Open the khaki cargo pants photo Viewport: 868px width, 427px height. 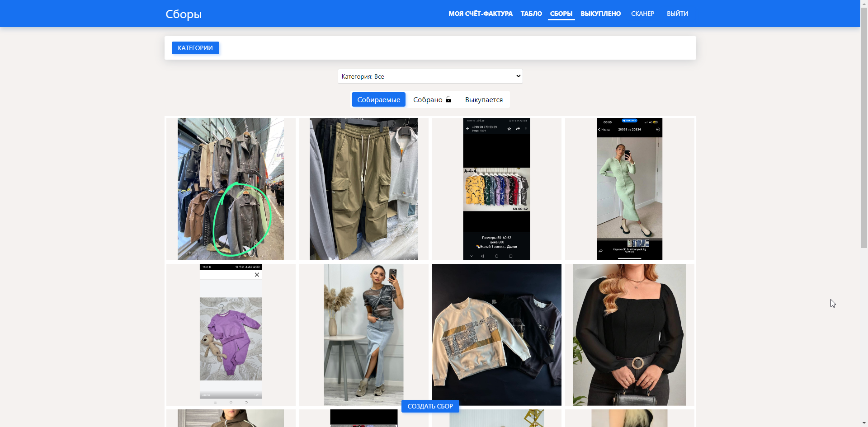(364, 189)
